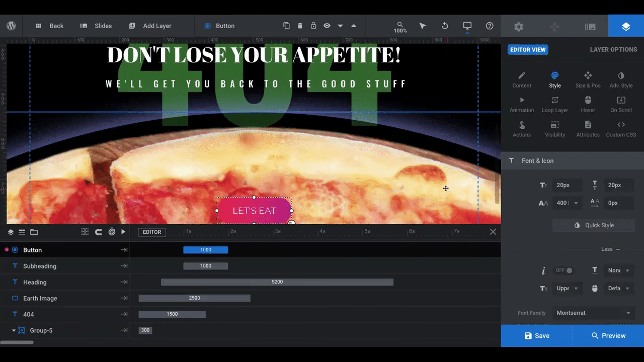This screenshot has width=644, height=362.
Task: Open Attributes settings
Action: coord(588,129)
